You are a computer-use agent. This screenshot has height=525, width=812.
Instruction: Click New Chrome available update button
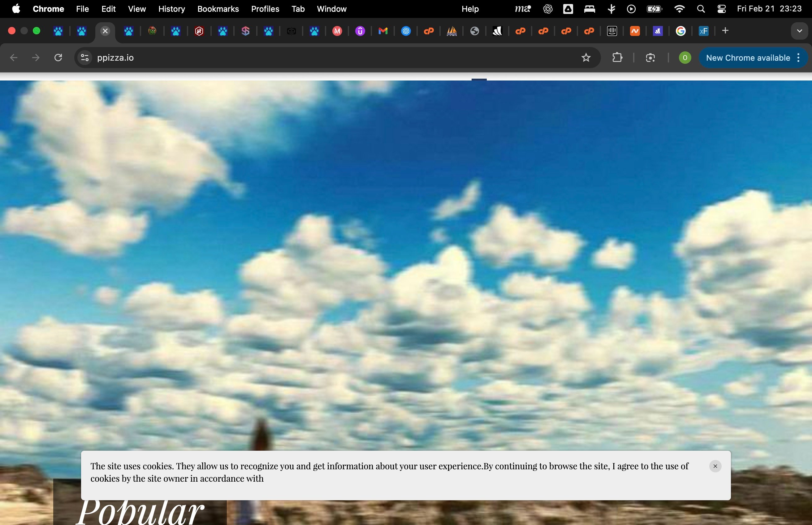tap(748, 58)
